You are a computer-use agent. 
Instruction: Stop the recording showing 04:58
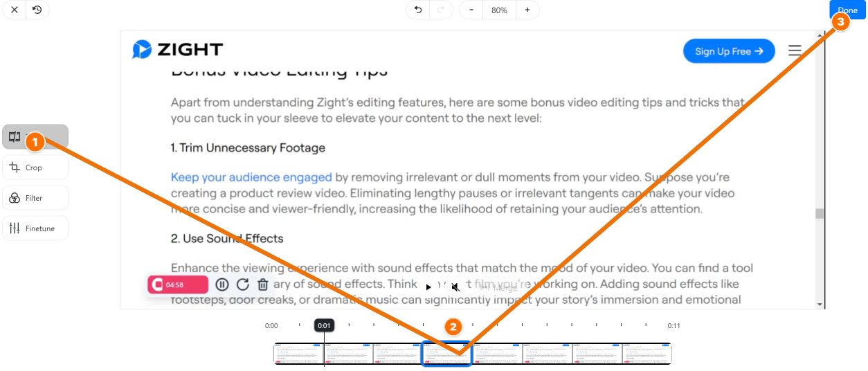[x=177, y=284]
